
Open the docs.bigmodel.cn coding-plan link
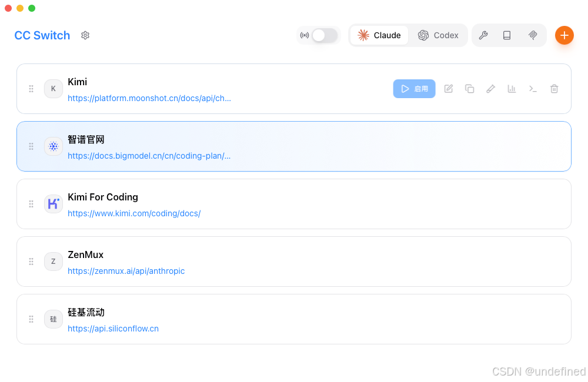click(x=149, y=156)
